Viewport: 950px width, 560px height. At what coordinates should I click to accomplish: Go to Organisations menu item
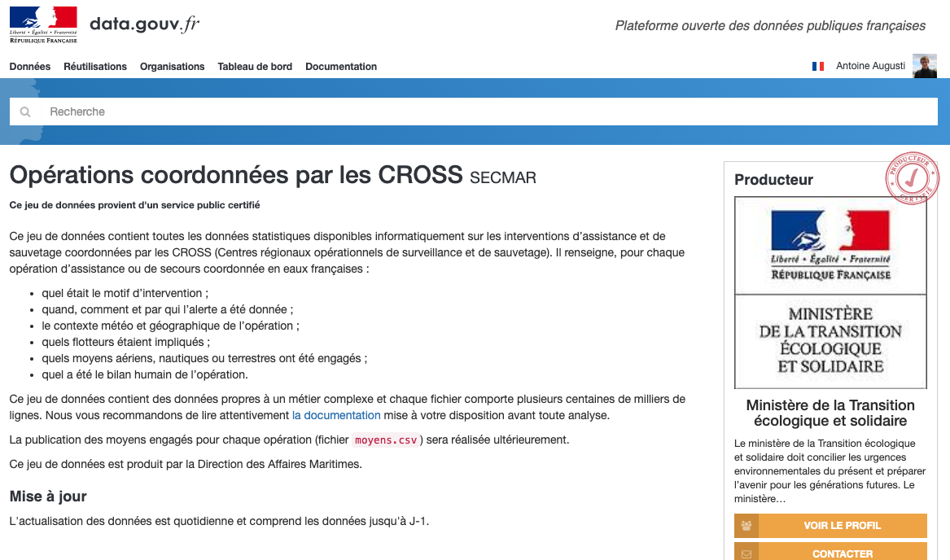point(172,67)
